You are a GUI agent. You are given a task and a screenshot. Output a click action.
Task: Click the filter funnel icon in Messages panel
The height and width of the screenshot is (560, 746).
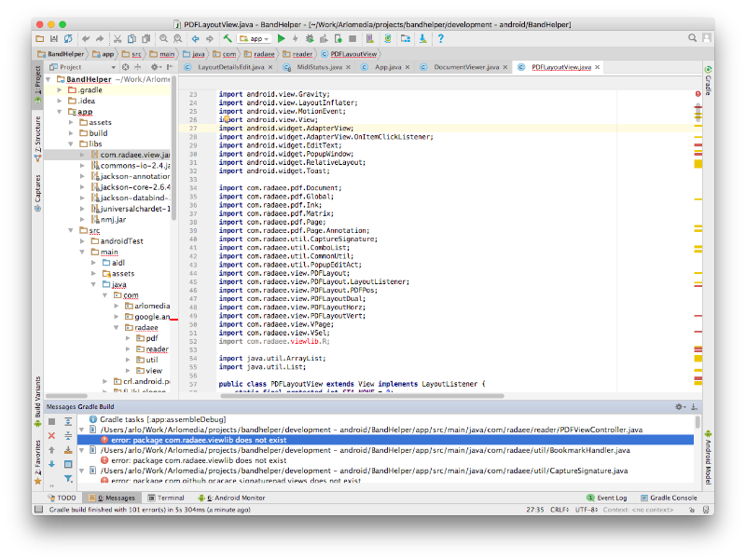point(69,478)
